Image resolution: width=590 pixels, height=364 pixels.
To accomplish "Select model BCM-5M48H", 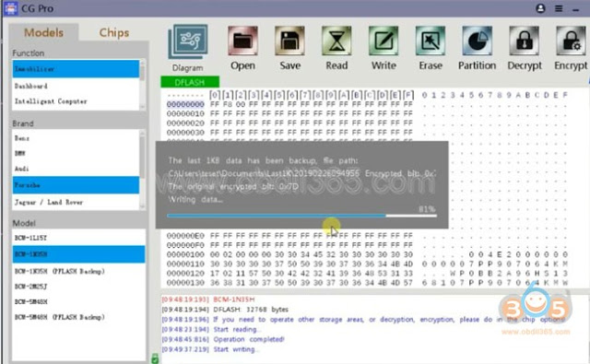I will tap(78, 302).
